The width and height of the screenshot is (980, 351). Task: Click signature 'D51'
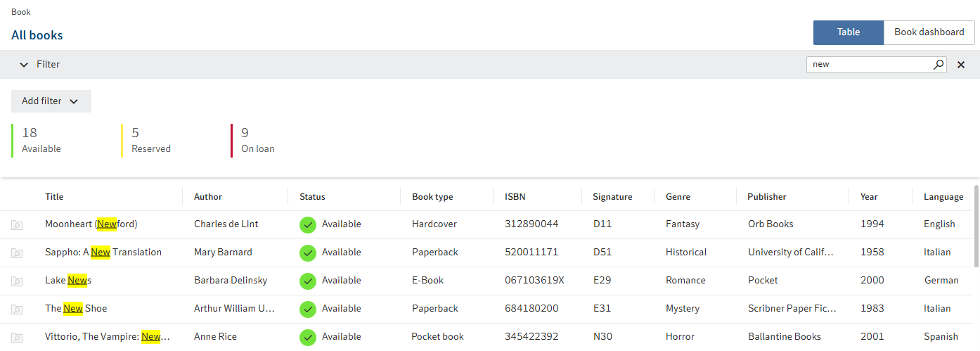click(602, 253)
